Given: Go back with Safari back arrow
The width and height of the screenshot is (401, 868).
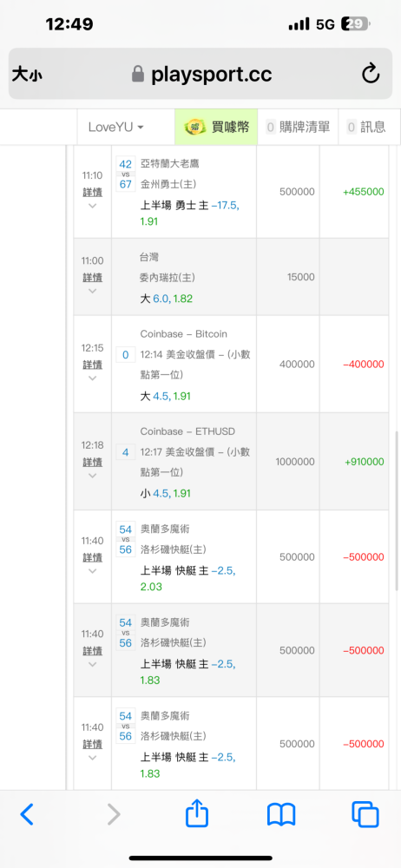Looking at the screenshot, I should [27, 814].
